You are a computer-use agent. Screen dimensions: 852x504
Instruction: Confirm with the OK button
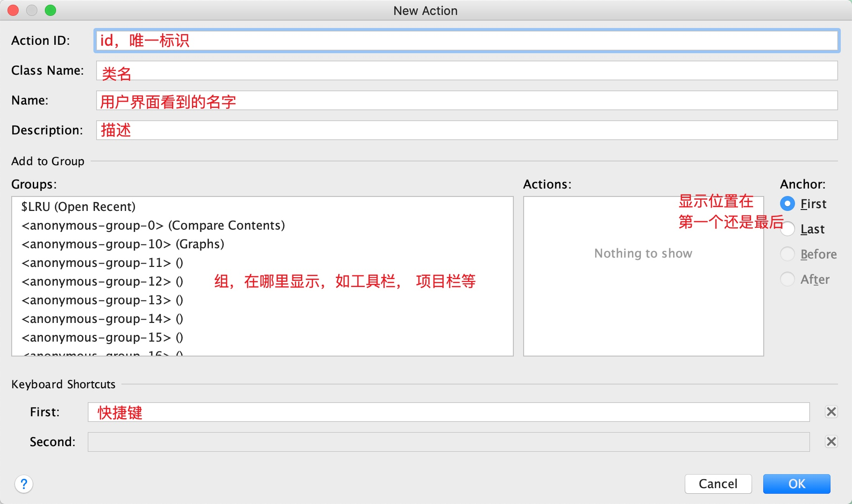tap(797, 484)
